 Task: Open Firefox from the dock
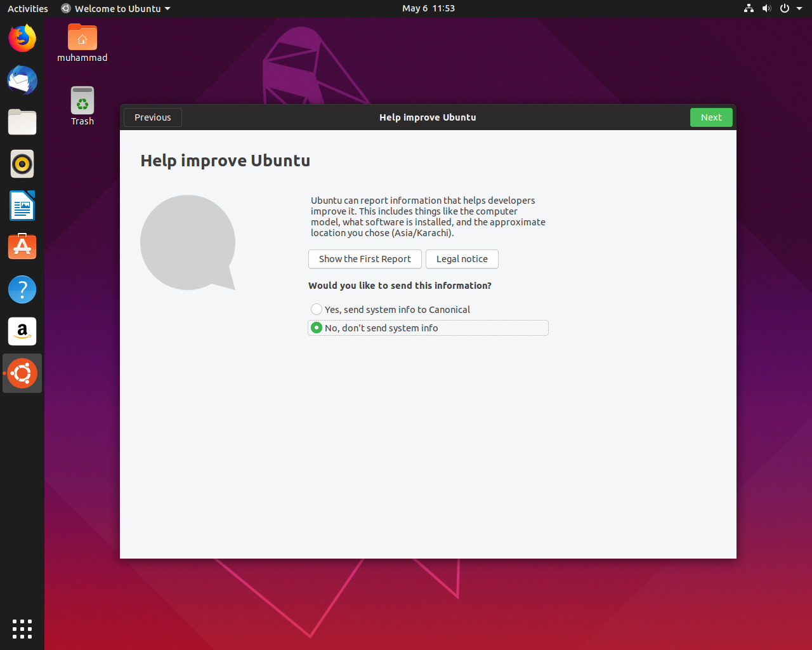[22, 39]
